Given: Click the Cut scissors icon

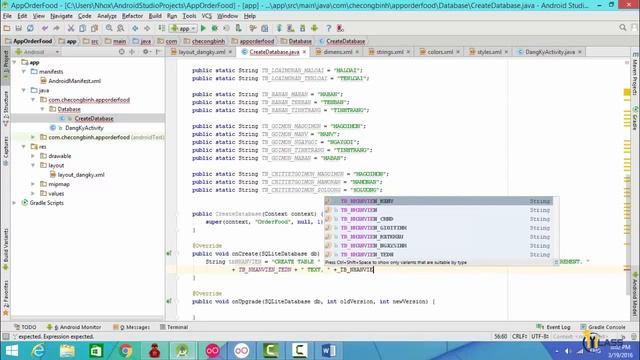Looking at the screenshot, I should [x=71, y=28].
